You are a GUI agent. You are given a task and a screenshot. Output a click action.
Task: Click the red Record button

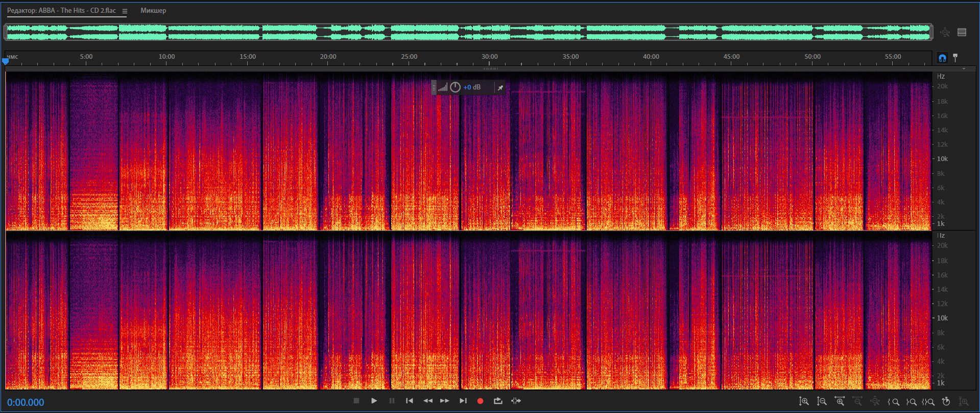[480, 401]
